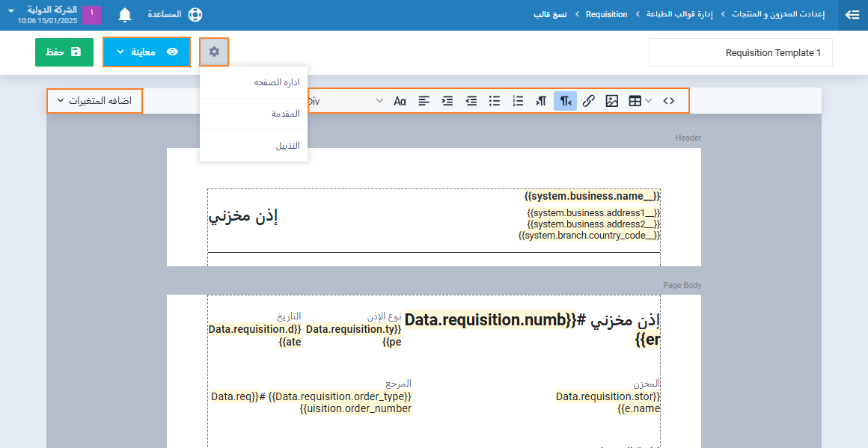Toggle right-to-left text direction
Screen dimensions: 868x448
tap(565, 101)
